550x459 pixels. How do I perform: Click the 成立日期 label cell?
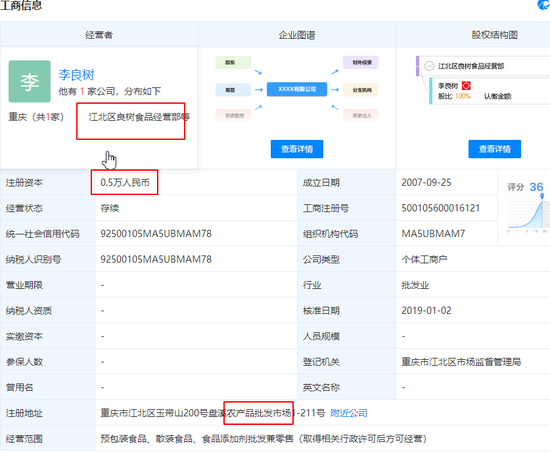pyautogui.click(x=347, y=182)
